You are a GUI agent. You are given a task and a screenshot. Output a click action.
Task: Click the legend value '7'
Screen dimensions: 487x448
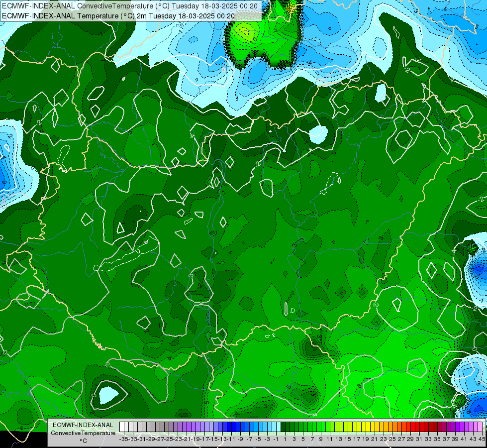[312, 439]
